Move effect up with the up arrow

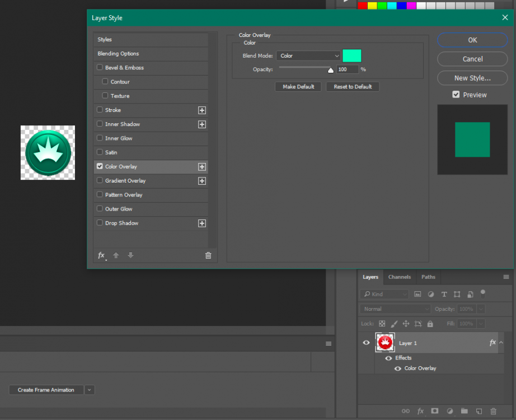(x=116, y=255)
